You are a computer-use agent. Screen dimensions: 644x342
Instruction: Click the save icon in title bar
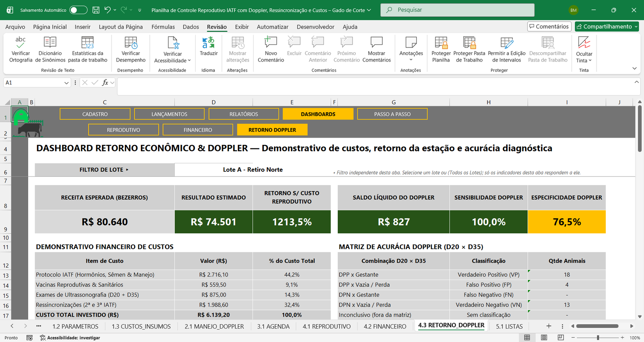click(96, 10)
